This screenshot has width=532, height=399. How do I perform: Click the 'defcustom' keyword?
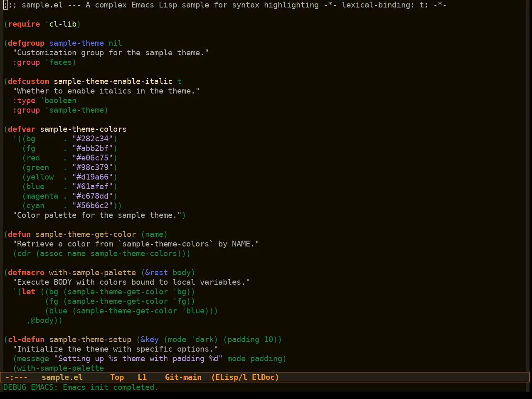click(28, 81)
